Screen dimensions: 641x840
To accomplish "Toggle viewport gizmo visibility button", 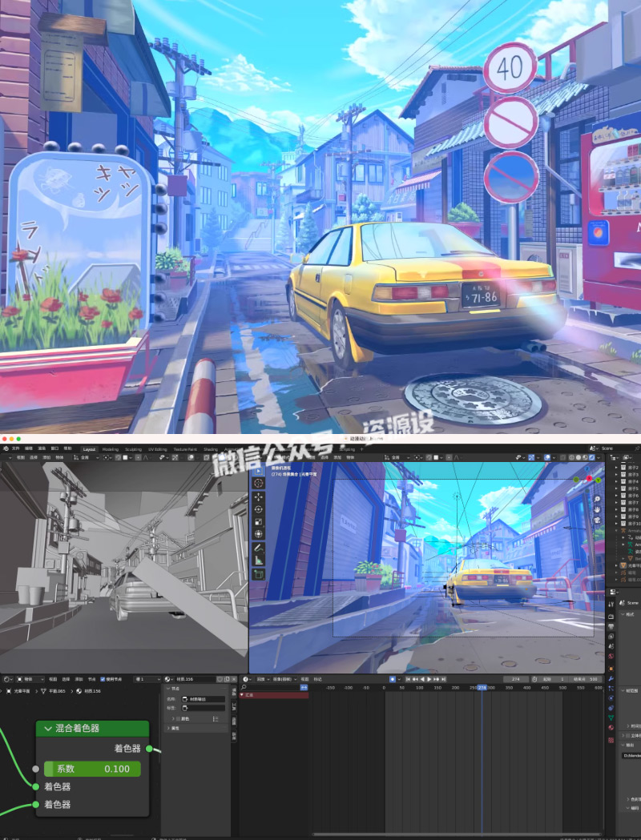I will 532,457.
